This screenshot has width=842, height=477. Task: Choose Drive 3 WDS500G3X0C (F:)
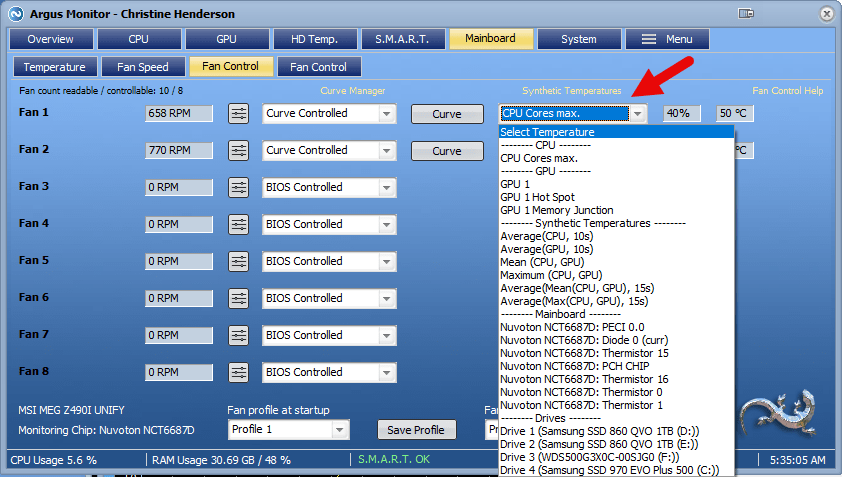tap(616, 457)
